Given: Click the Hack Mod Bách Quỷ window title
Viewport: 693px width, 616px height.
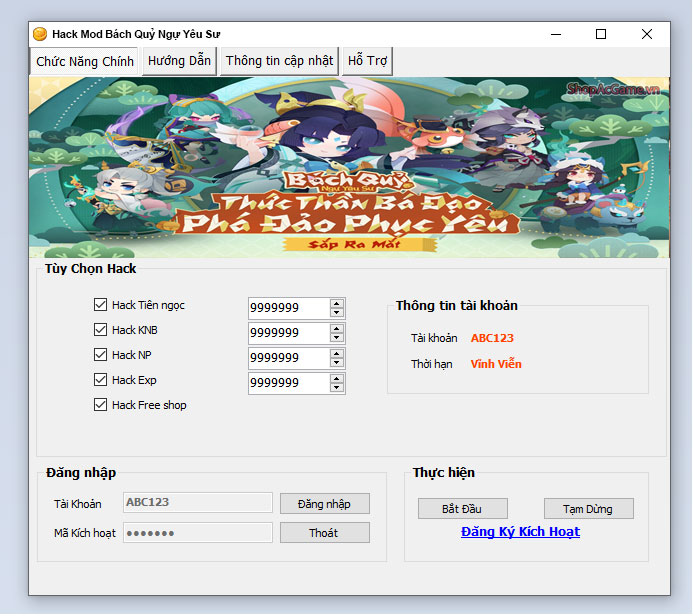Looking at the screenshot, I should coord(136,34).
